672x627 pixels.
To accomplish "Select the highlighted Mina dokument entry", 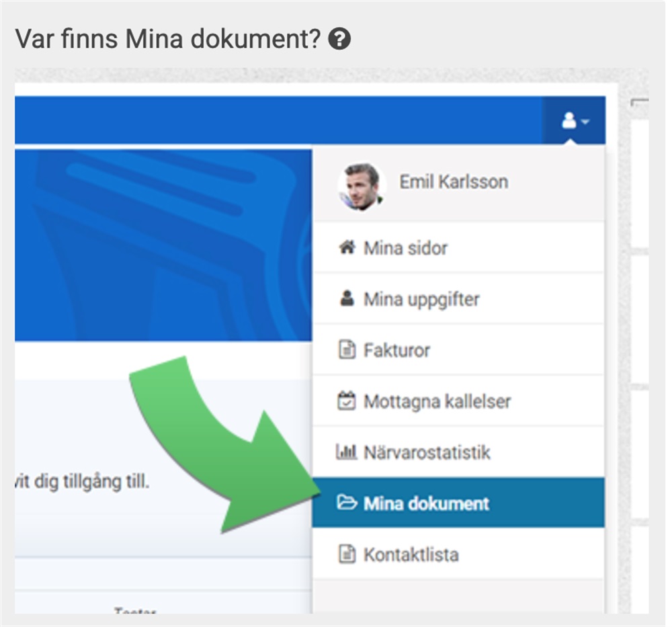I will coord(426,503).
